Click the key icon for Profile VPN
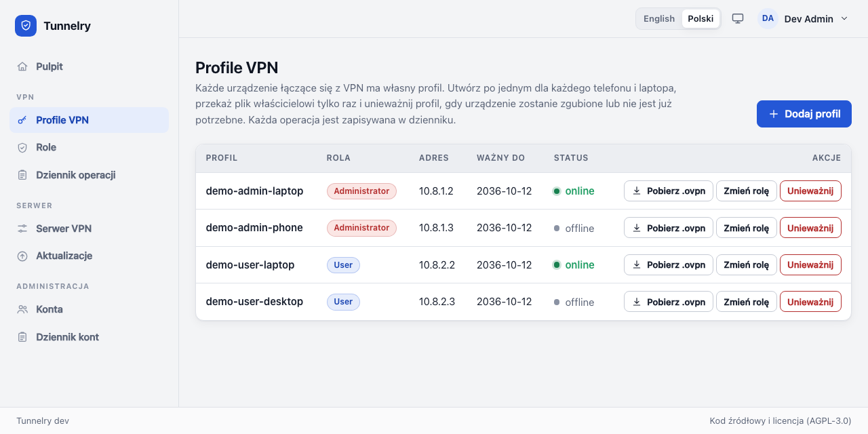 (x=22, y=120)
